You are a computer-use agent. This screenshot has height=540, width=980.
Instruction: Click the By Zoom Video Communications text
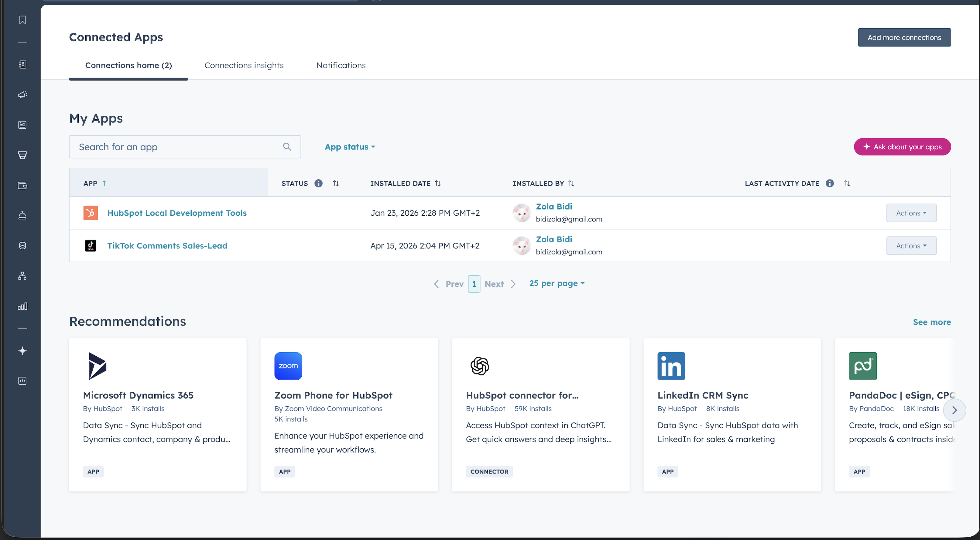tap(328, 408)
